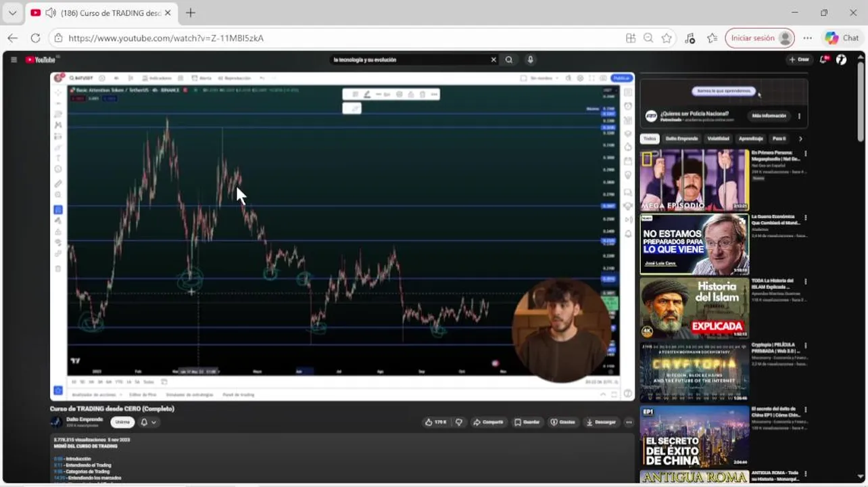Open the YouTube Crear button
The image size is (868, 487).
click(799, 60)
